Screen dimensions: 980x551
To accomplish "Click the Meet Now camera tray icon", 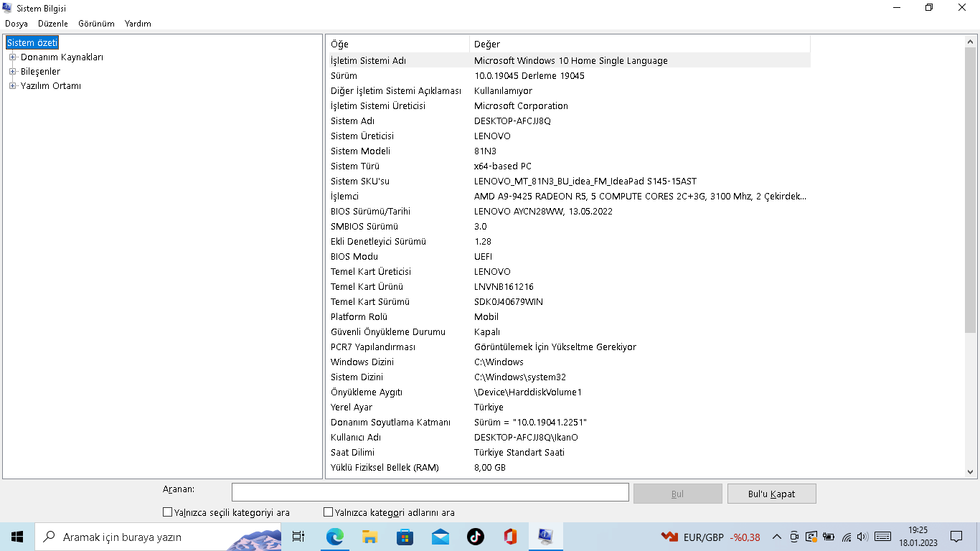I will pyautogui.click(x=794, y=537).
